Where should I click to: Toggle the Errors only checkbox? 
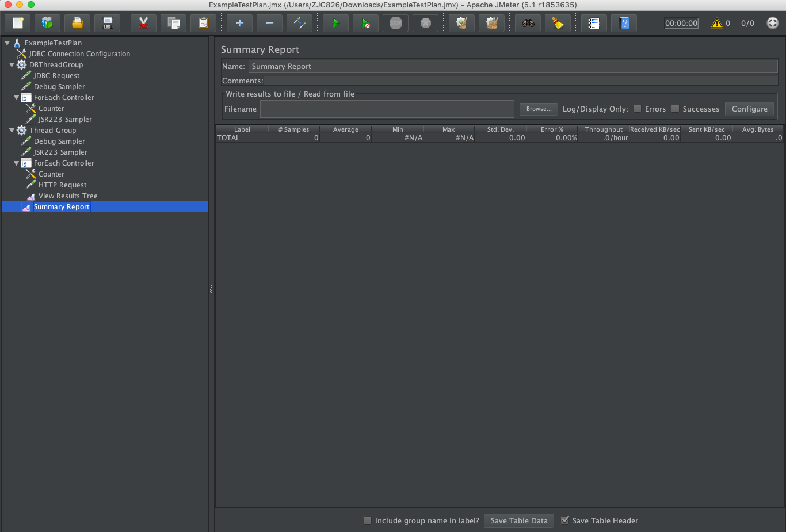pyautogui.click(x=637, y=109)
